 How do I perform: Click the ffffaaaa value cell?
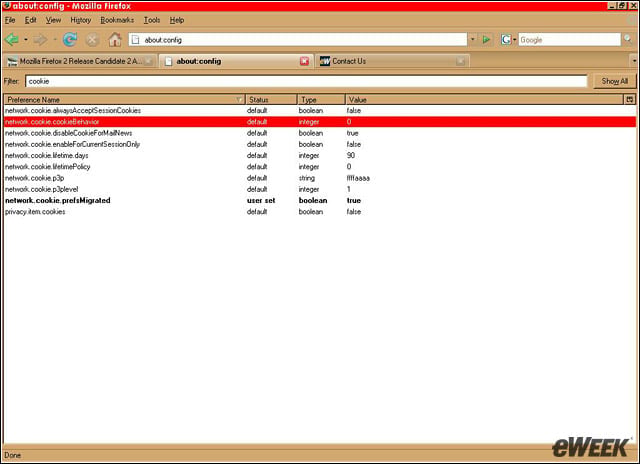tap(358, 178)
